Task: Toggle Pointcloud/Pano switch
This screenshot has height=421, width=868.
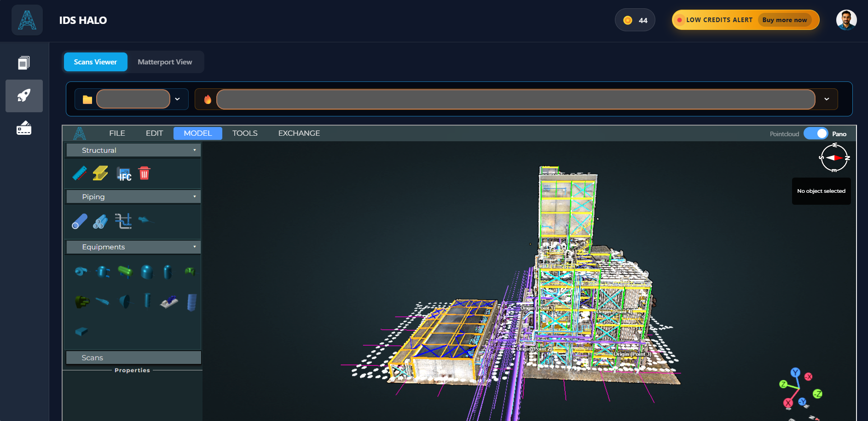Action: (816, 133)
